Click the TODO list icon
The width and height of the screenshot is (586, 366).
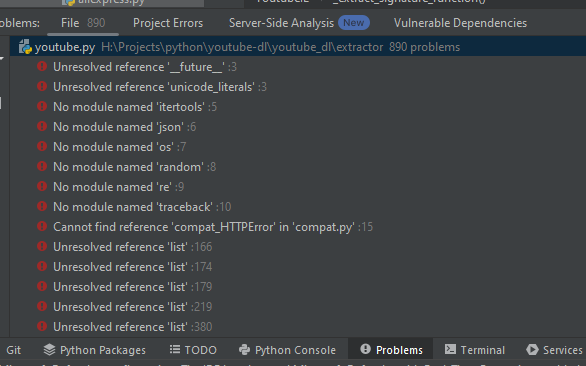[x=175, y=350]
